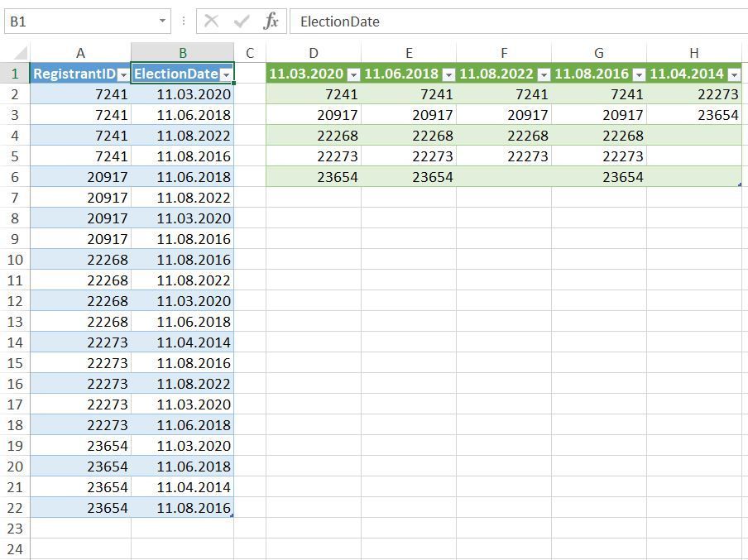Click cell E5 containing 22273

tap(409, 156)
